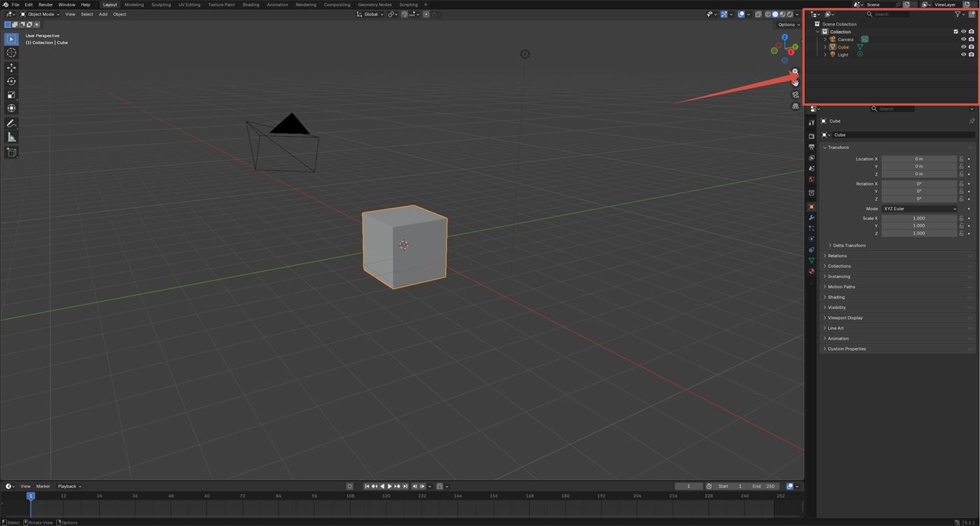Pin the Cube properties with pin icon

tap(971, 121)
